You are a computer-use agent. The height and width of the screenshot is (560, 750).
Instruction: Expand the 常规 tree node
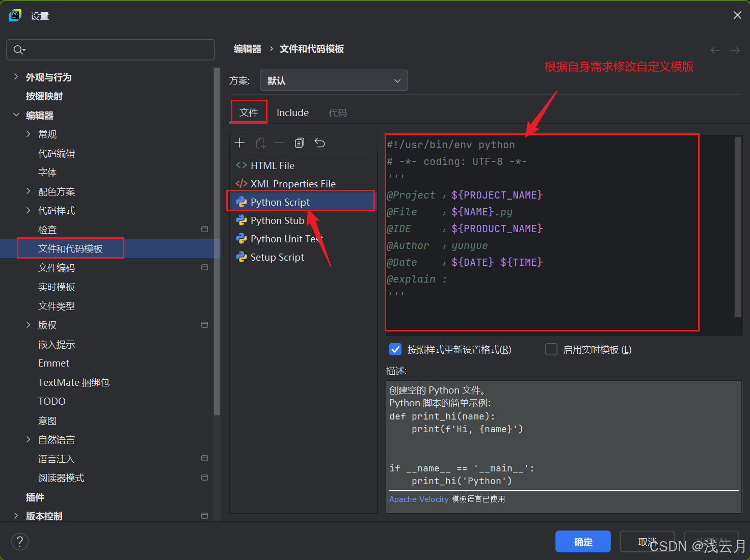[x=28, y=134]
